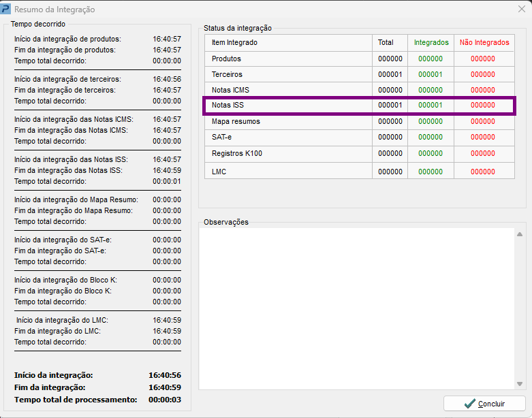The height and width of the screenshot is (418, 532).
Task: Select the Produtos row in status table
Action: click(359, 59)
